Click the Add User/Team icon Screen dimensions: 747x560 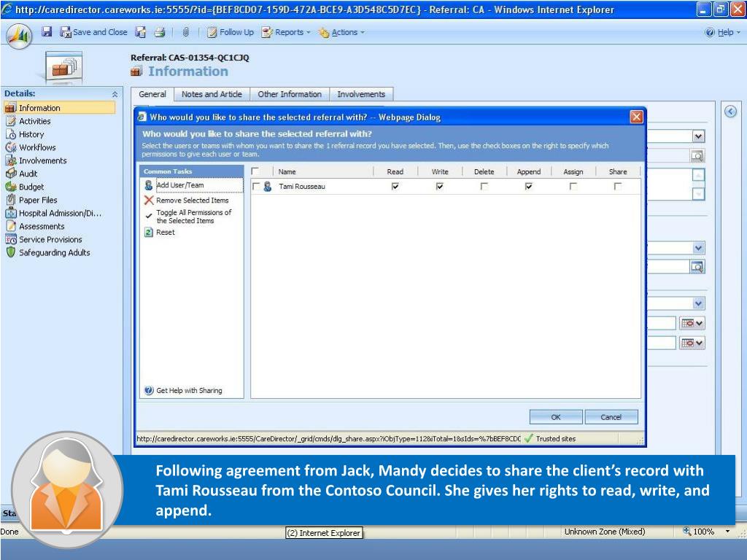coord(149,186)
